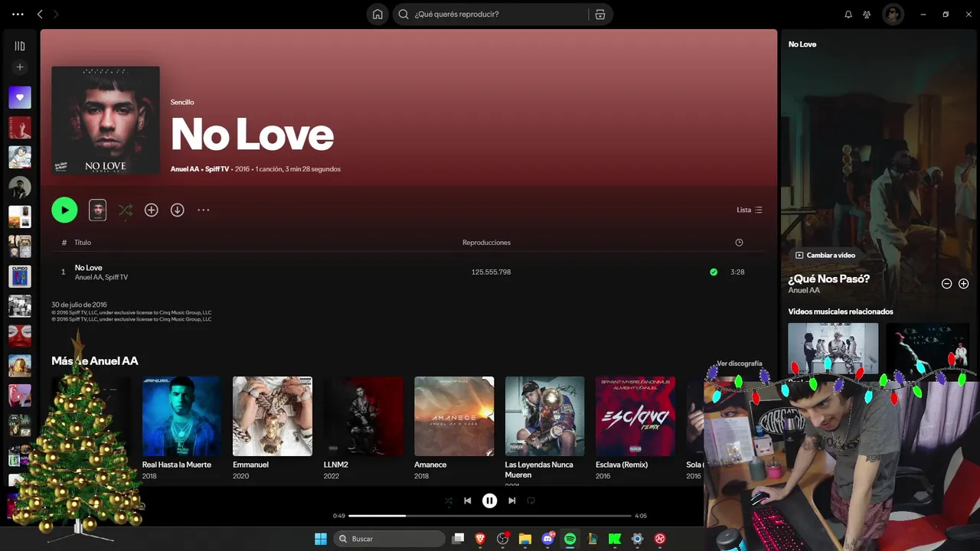Image resolution: width=980 pixels, height=551 pixels.
Task: Create a playlist with the plus icon
Action: [x=20, y=67]
